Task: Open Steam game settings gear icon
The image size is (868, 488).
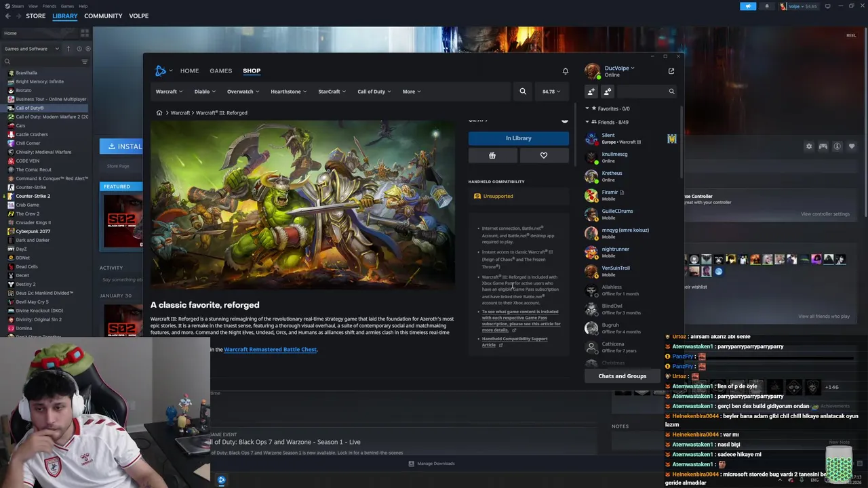Action: pyautogui.click(x=809, y=146)
